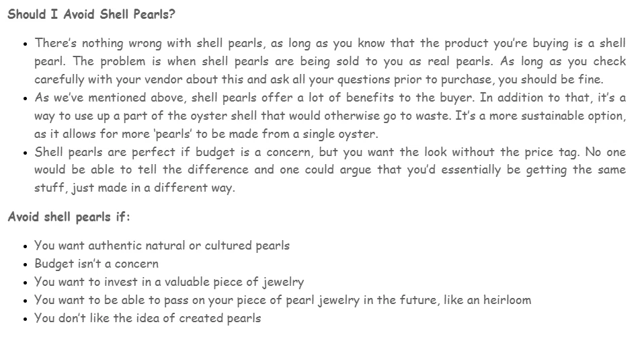Click the paragraph starting 'Shell pearls are perfect'

[x=329, y=169]
